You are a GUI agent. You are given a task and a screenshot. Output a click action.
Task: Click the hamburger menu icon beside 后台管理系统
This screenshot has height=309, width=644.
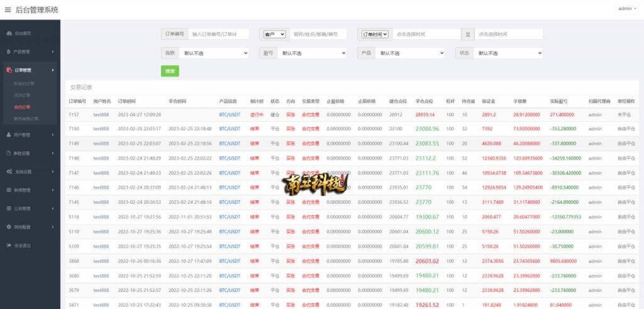[x=8, y=9]
